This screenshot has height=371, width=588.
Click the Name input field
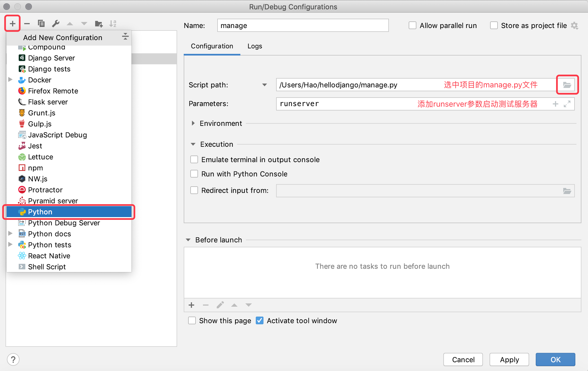[x=303, y=26]
